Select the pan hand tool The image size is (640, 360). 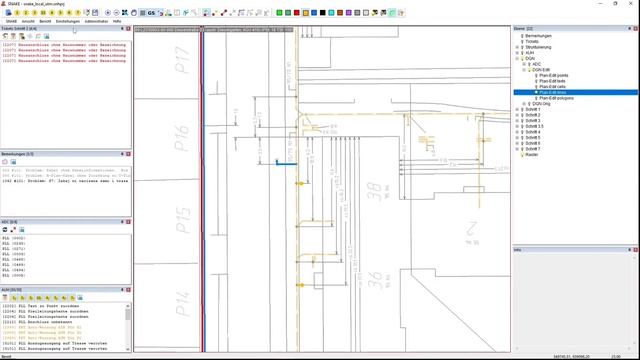pyautogui.click(x=134, y=13)
